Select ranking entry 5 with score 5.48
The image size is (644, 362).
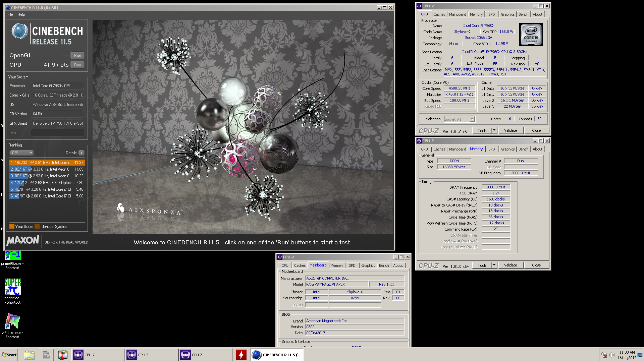click(47, 189)
